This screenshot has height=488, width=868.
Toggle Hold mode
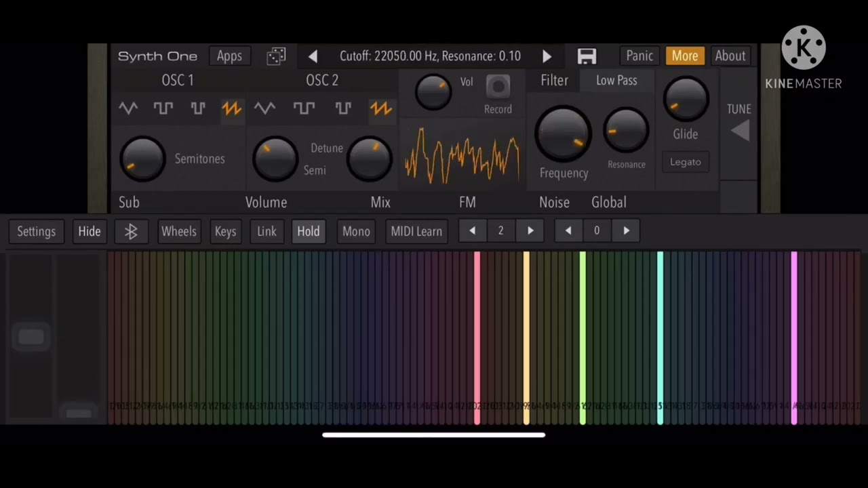point(308,231)
